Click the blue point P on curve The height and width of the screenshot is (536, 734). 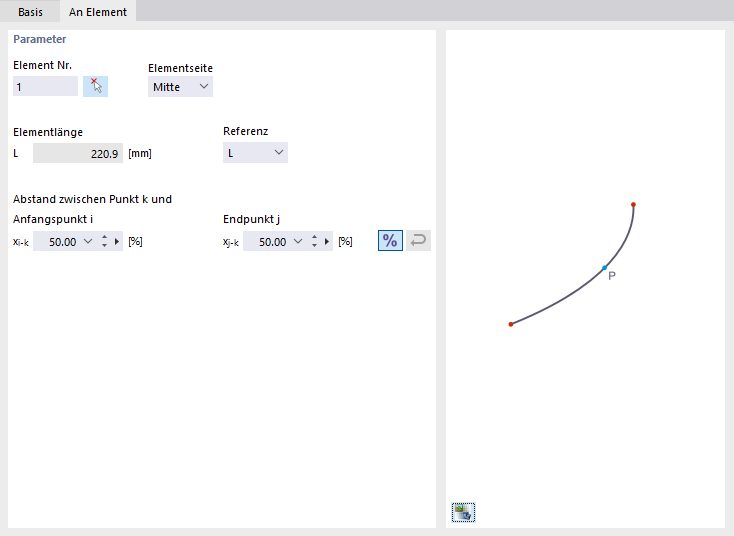click(604, 268)
